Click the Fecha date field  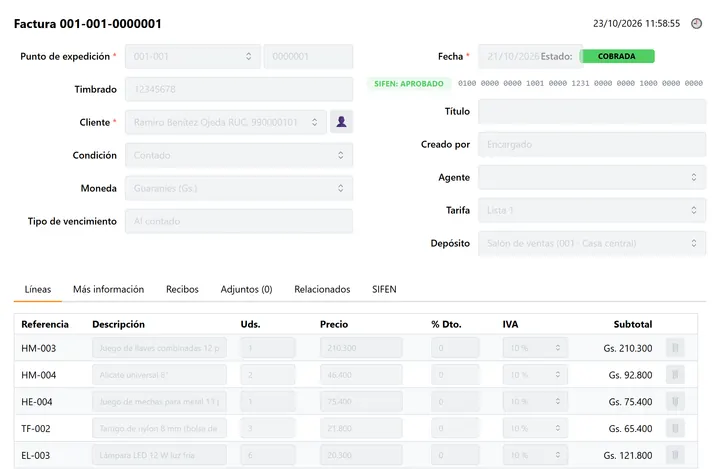point(530,57)
